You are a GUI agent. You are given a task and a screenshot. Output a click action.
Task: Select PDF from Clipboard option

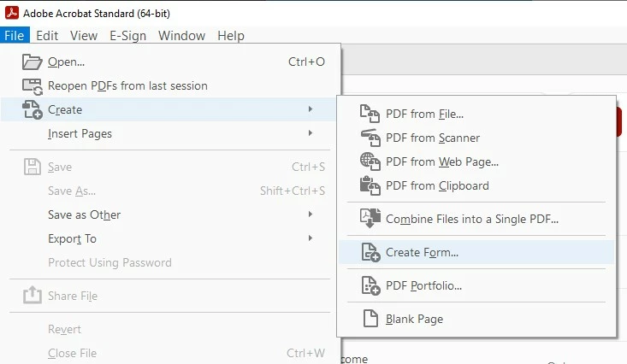(476, 185)
